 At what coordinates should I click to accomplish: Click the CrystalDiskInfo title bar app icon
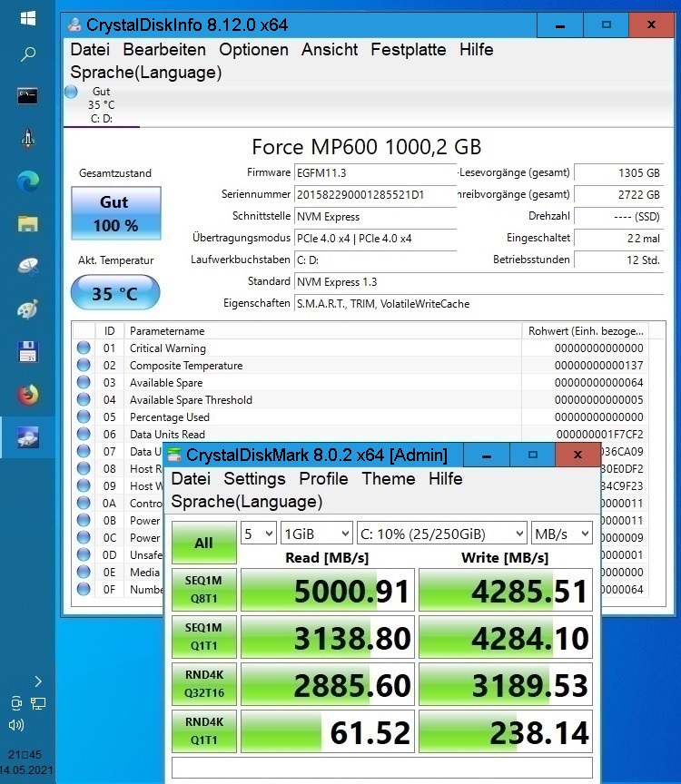point(74,24)
